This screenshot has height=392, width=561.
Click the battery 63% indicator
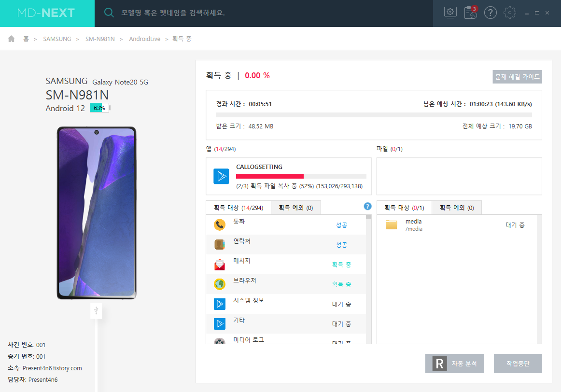point(100,108)
